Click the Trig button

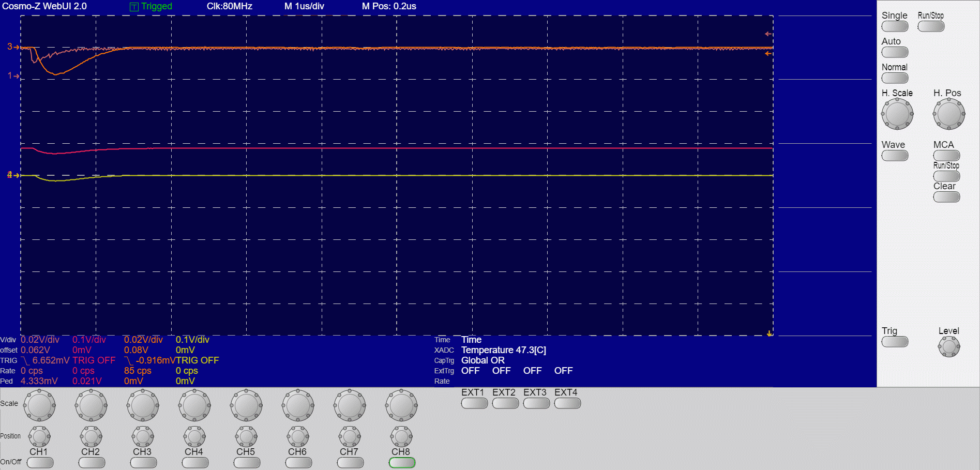pyautogui.click(x=895, y=342)
